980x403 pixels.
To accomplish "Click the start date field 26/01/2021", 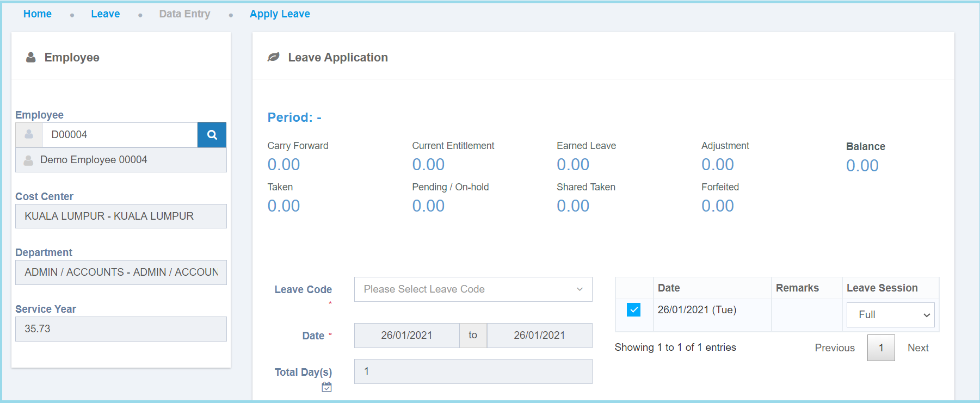I will [x=406, y=336].
